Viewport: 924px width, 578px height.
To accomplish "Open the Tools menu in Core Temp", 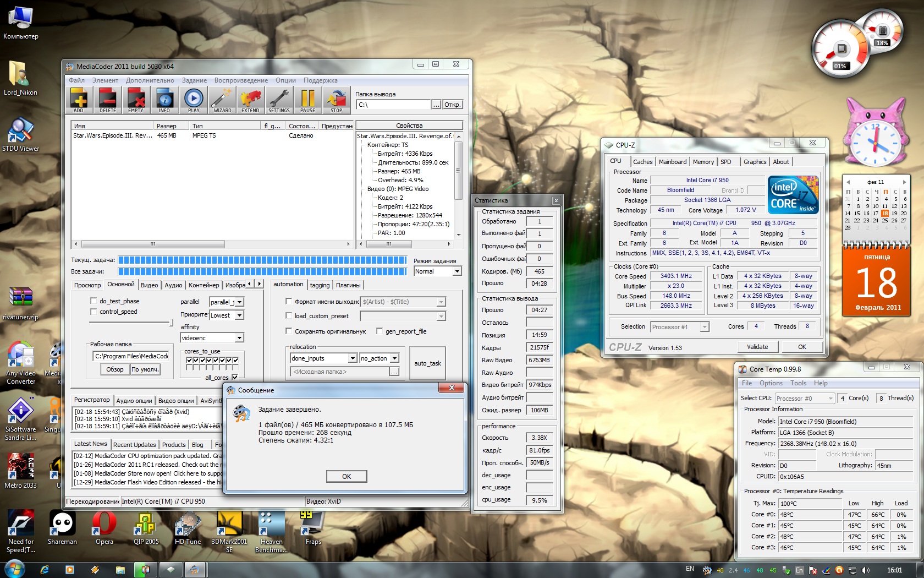I will point(798,383).
